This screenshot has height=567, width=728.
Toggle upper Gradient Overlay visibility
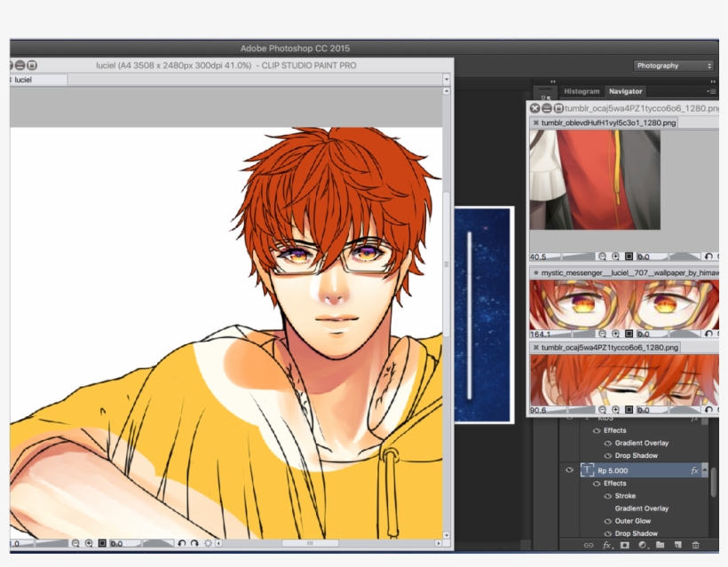coord(608,444)
